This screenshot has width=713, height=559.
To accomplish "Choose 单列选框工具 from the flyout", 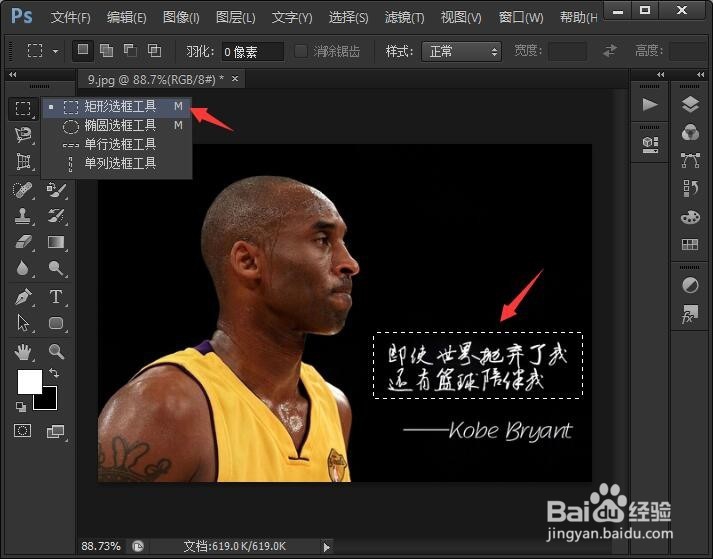I will click(x=116, y=163).
